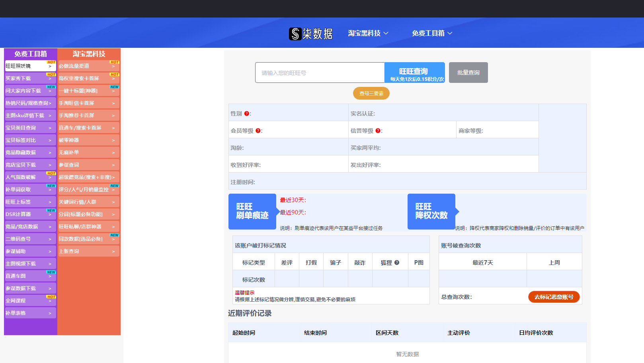The image size is (644, 363).
Task: Click the 查号三要素 button
Action: pyautogui.click(x=371, y=93)
